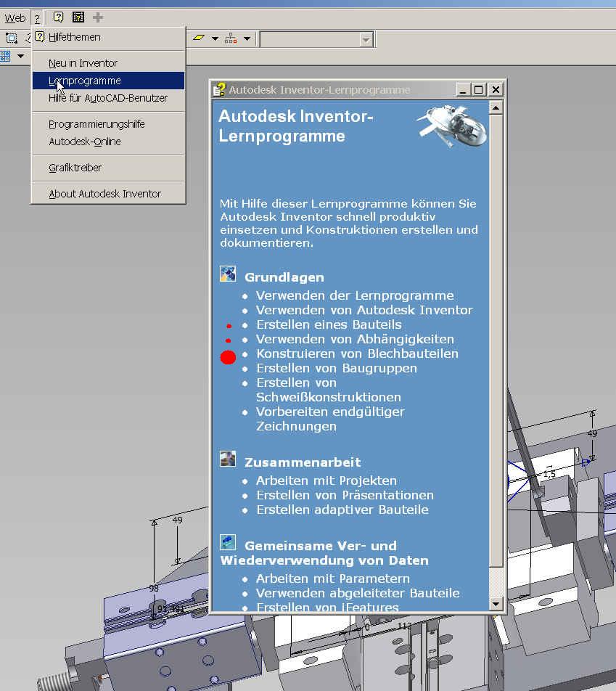Image resolution: width=616 pixels, height=691 pixels.
Task: Maximize the Lernprogramme window
Action: 479,90
